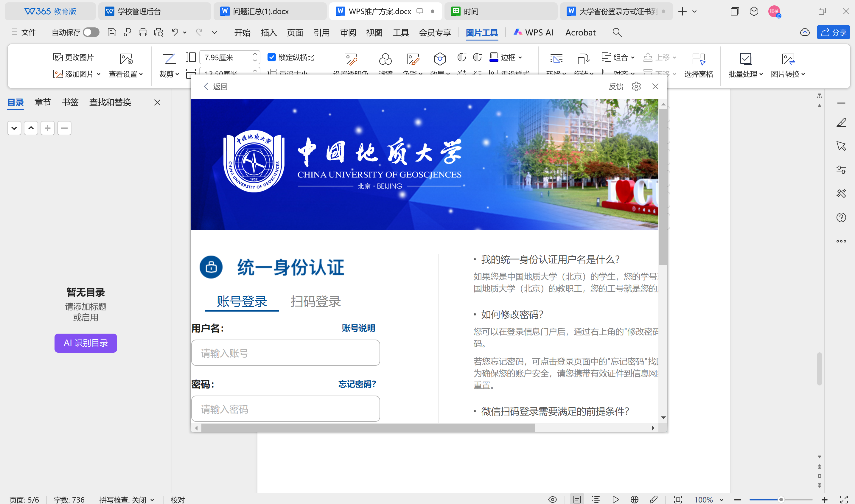This screenshot has width=855, height=504.
Task: Click the account description link
Action: 358,328
